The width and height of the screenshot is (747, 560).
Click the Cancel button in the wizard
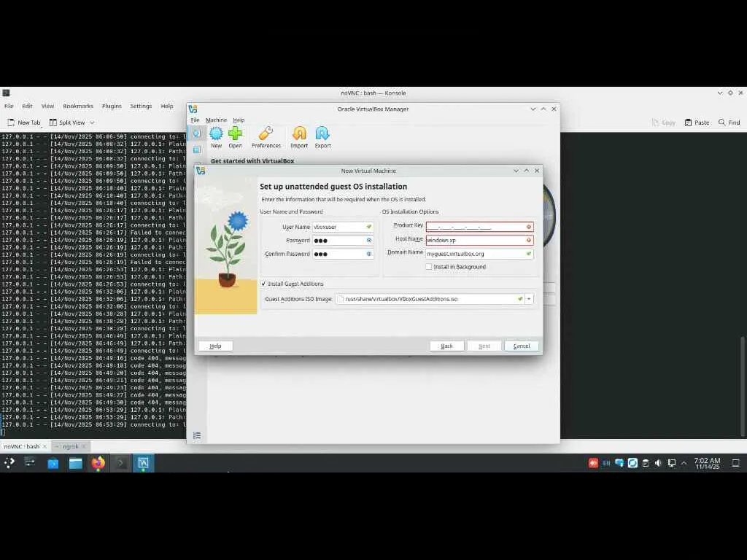pyautogui.click(x=521, y=346)
